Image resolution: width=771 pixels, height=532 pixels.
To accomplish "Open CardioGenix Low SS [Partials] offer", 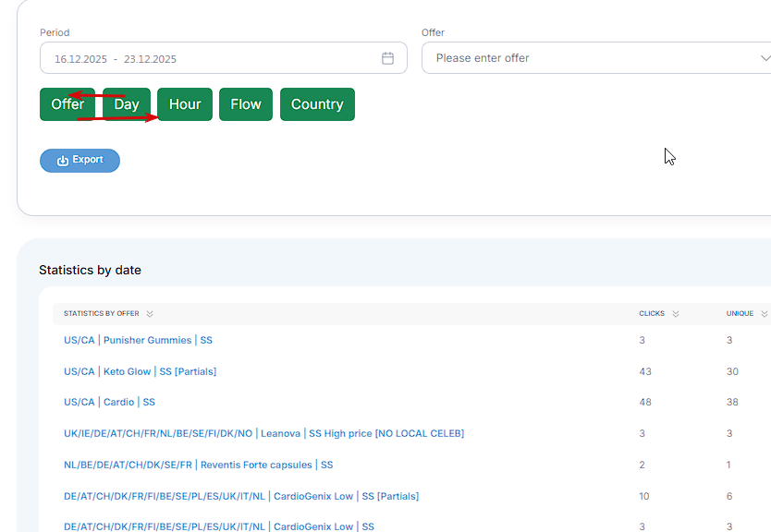I will click(241, 496).
